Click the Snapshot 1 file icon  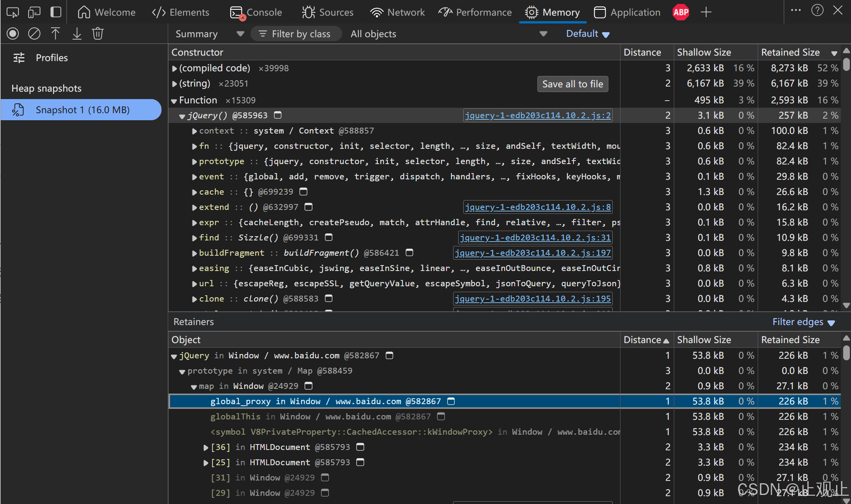pyautogui.click(x=18, y=110)
